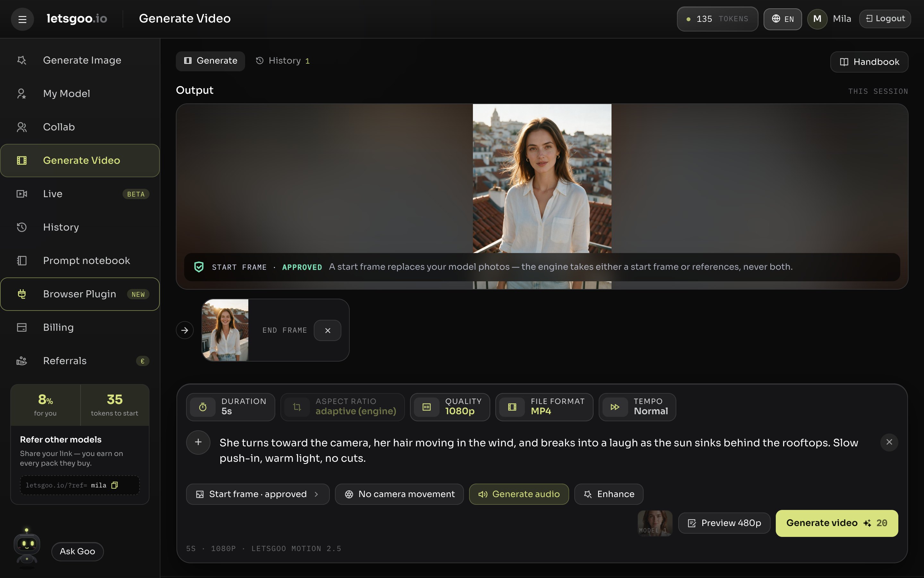Open the EN language selector
The image size is (924, 578).
point(782,19)
